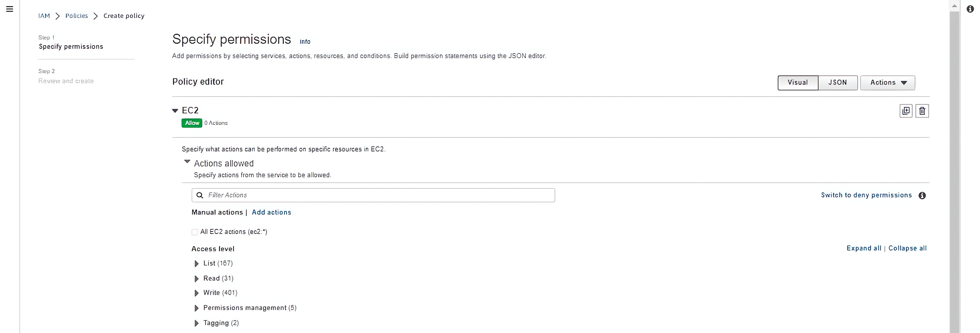Open the Actions dropdown menu

(887, 83)
